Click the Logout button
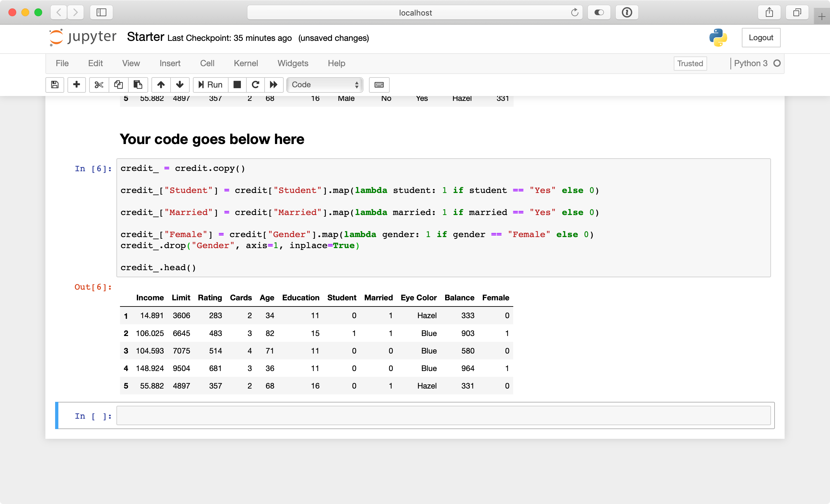The height and width of the screenshot is (504, 830). 761,37
